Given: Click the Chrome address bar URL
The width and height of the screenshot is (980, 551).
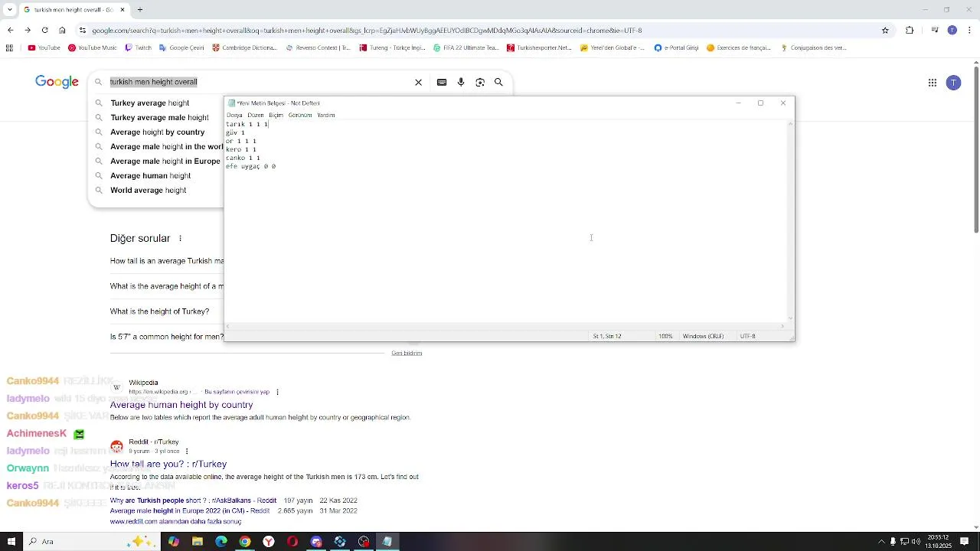Looking at the screenshot, I should coord(367,31).
